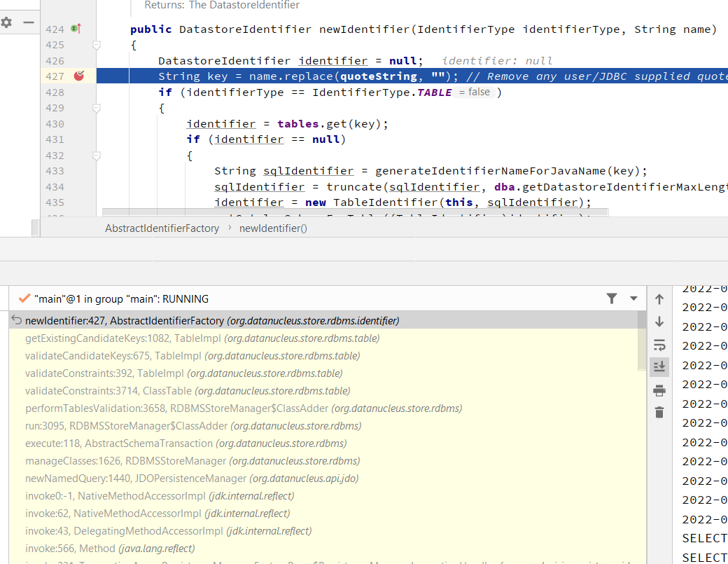Toggle the breakpoint on line 427
The height and width of the screenshot is (564, 728).
coord(79,76)
